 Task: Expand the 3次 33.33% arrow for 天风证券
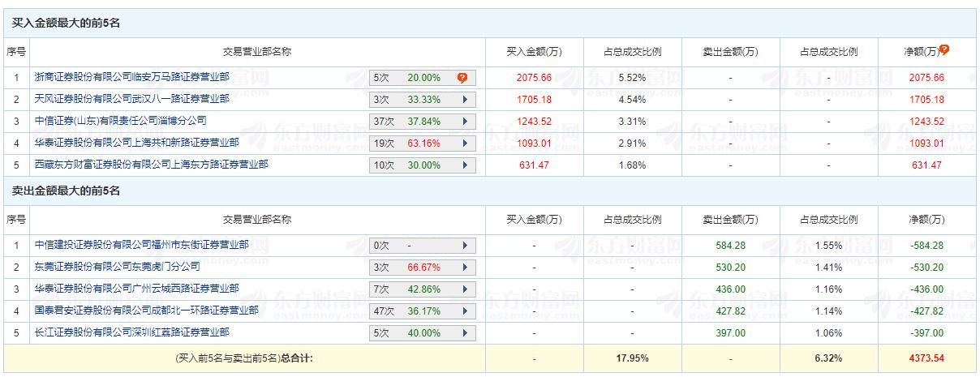(465, 100)
